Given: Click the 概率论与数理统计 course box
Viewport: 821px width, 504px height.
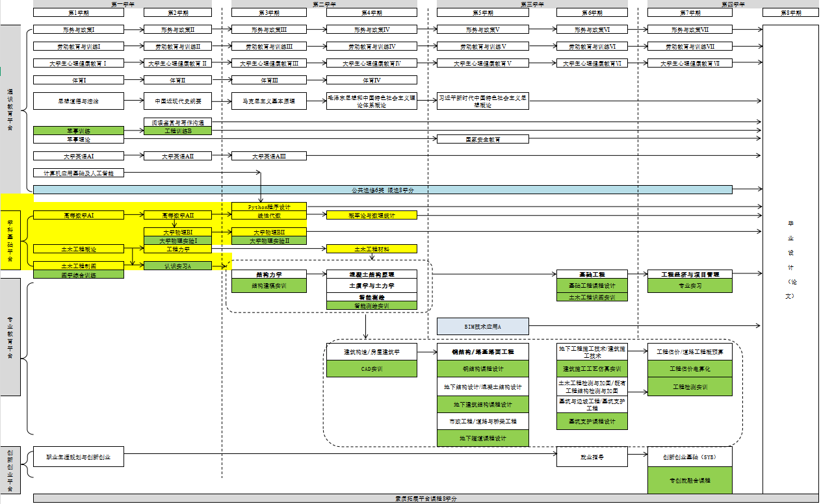Looking at the screenshot, I should [x=371, y=215].
